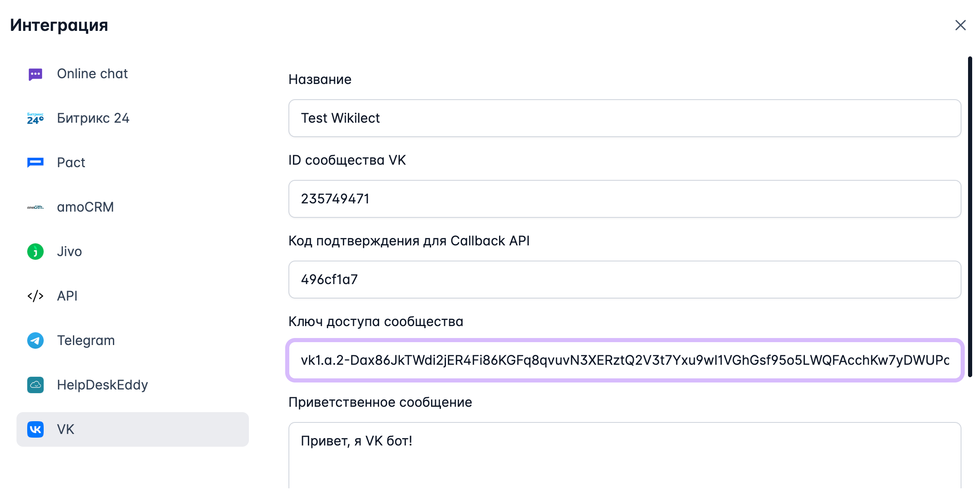Click the HelpDeskEddy cloud icon
The height and width of the screenshot is (499, 980).
(35, 385)
